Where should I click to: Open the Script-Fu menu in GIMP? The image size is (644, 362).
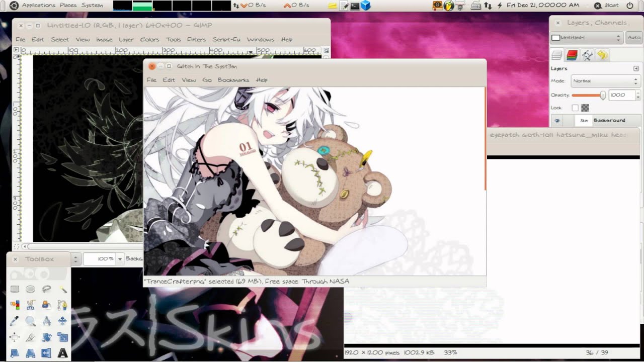(226, 39)
